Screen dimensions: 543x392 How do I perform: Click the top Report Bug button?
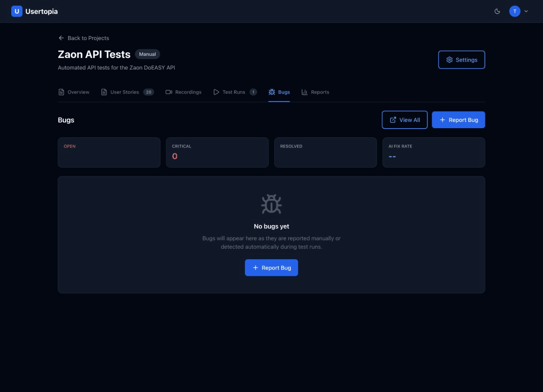tap(458, 120)
